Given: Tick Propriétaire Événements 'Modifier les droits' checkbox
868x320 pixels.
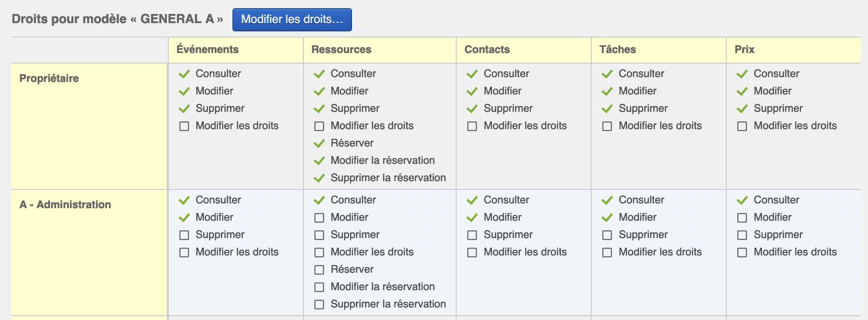Looking at the screenshot, I should (x=184, y=126).
